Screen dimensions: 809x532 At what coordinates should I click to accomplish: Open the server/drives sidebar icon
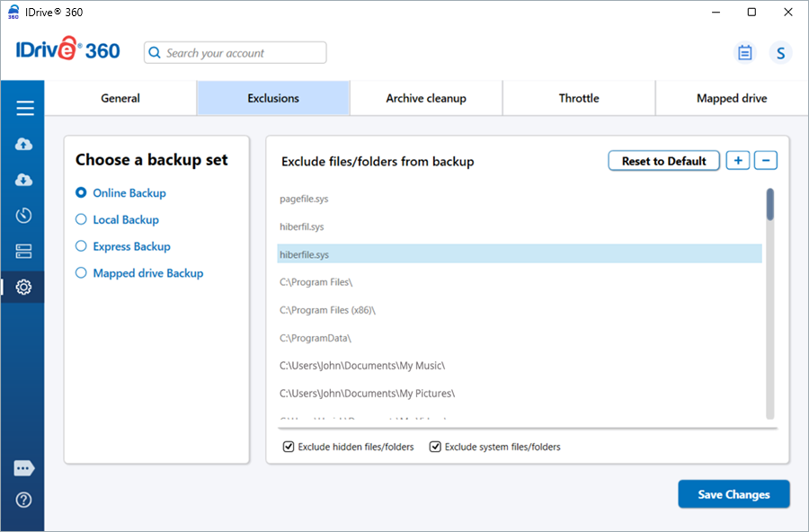(24, 252)
